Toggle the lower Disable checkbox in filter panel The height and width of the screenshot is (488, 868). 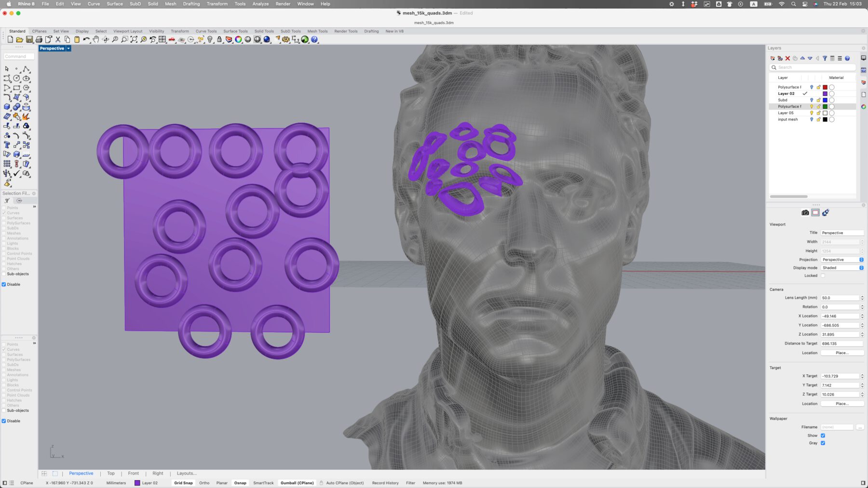click(4, 421)
